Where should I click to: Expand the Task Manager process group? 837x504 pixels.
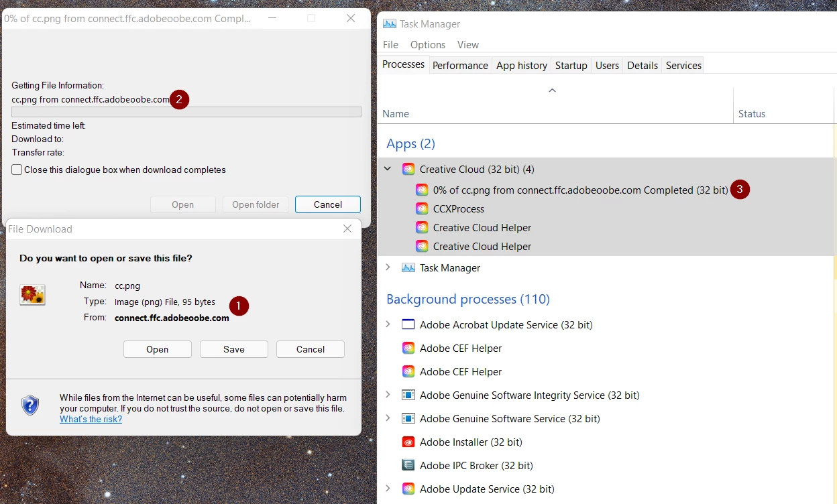pos(388,267)
